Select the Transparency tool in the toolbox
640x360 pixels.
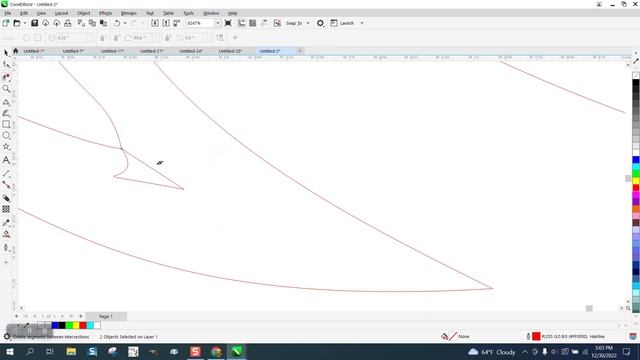pos(6,198)
